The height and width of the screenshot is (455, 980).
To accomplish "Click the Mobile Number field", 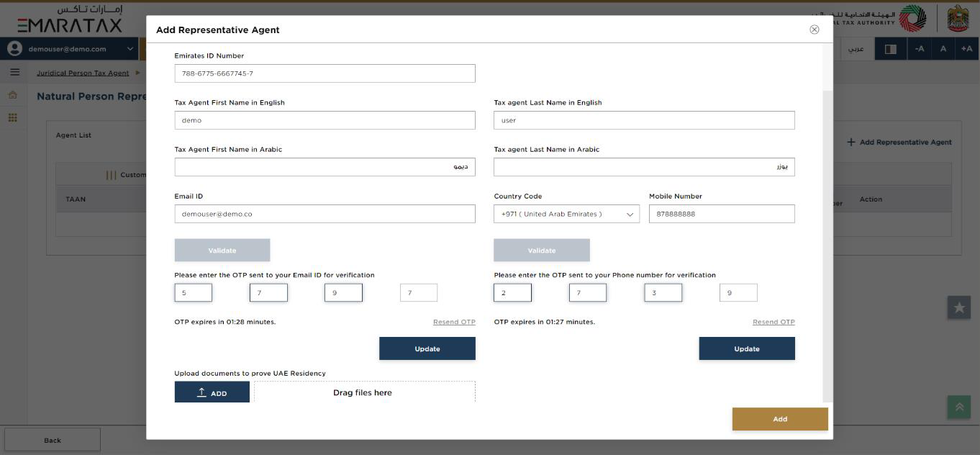I will coord(722,214).
